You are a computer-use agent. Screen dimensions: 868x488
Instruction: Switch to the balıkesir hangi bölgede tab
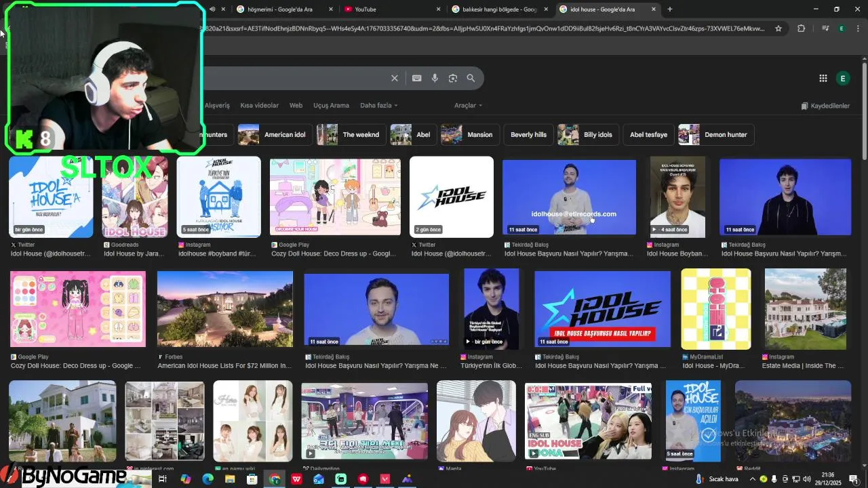click(x=498, y=9)
